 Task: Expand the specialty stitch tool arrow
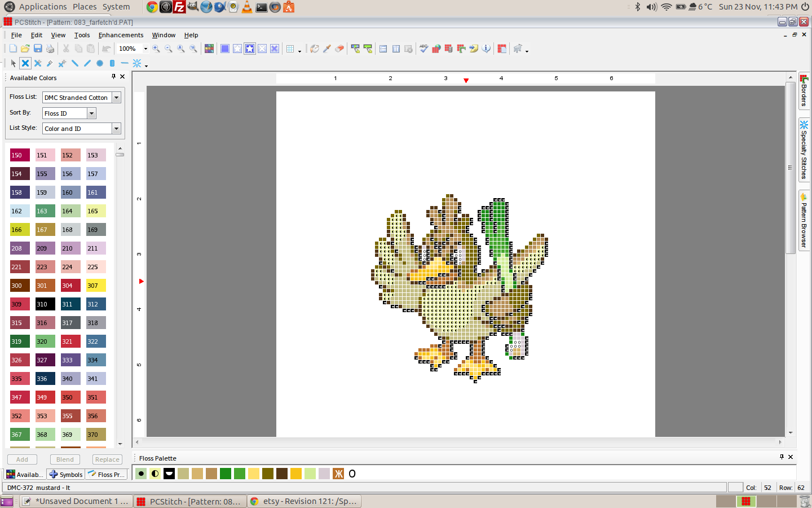(x=146, y=65)
